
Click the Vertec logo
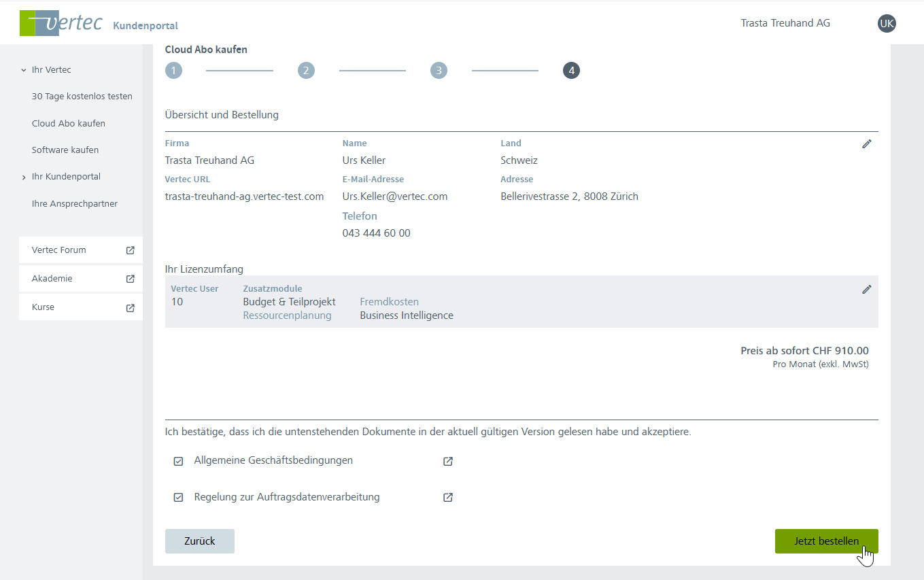point(61,23)
